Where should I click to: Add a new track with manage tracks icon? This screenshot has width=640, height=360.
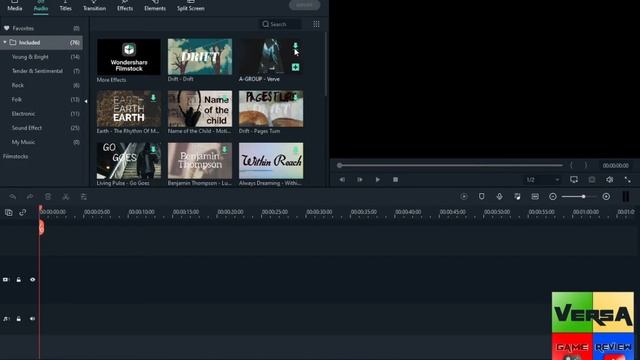(9, 213)
